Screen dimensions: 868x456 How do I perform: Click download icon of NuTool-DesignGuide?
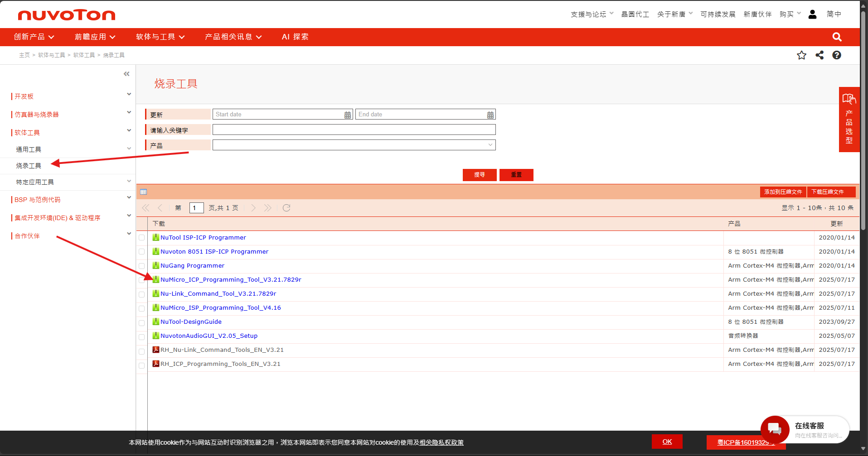156,322
